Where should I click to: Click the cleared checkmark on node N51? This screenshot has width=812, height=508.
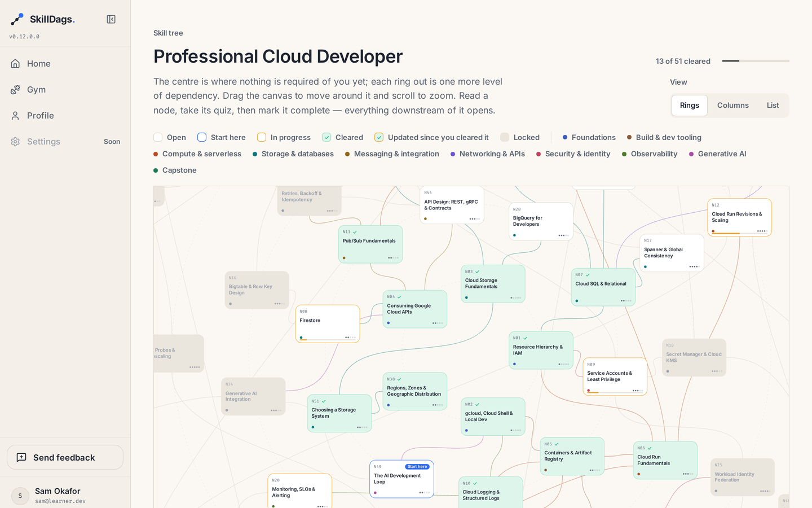(x=324, y=401)
